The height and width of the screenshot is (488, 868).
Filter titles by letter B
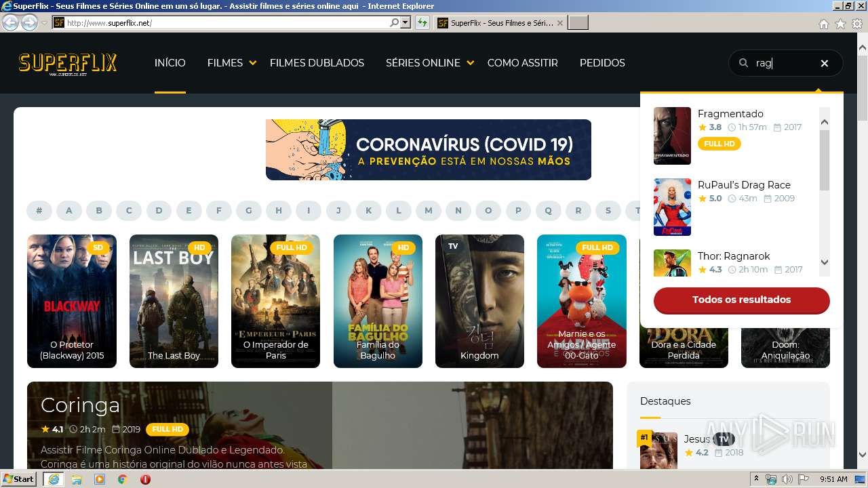point(99,211)
